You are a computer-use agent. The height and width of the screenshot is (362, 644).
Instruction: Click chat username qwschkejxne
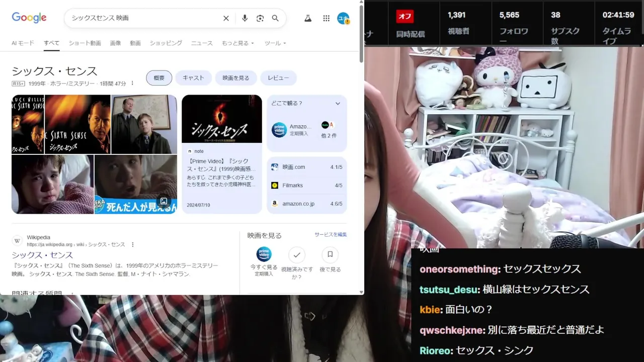point(451,330)
